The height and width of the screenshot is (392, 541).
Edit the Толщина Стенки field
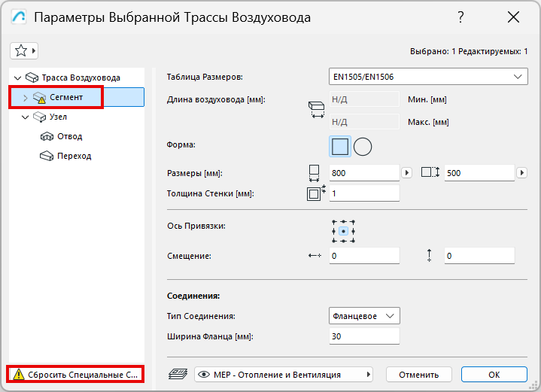364,193
